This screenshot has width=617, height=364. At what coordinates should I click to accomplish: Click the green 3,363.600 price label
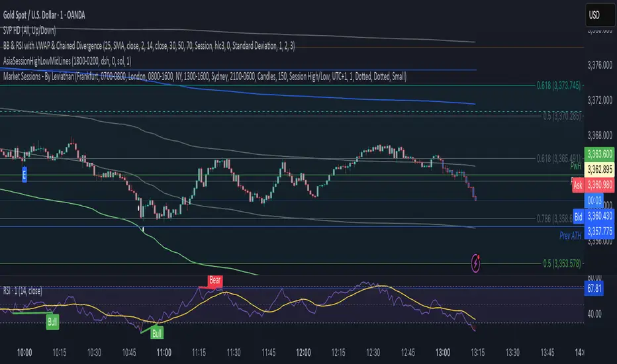(596, 153)
